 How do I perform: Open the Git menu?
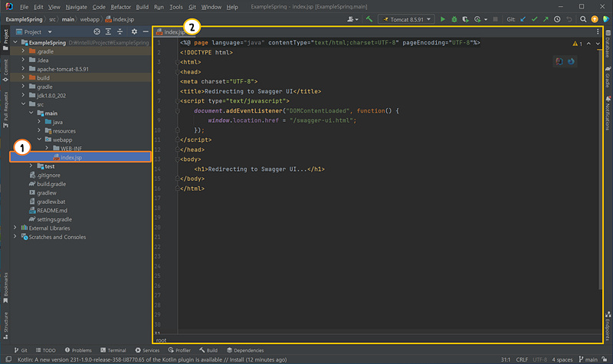(x=192, y=7)
